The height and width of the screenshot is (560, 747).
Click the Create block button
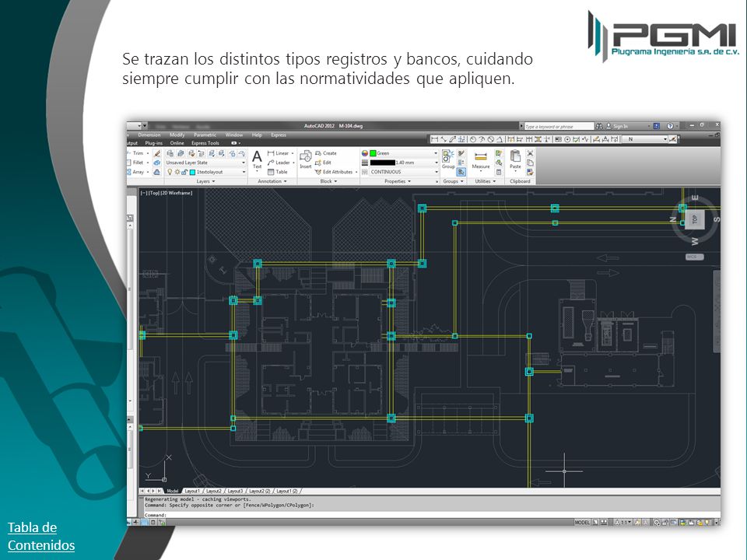[x=326, y=153]
